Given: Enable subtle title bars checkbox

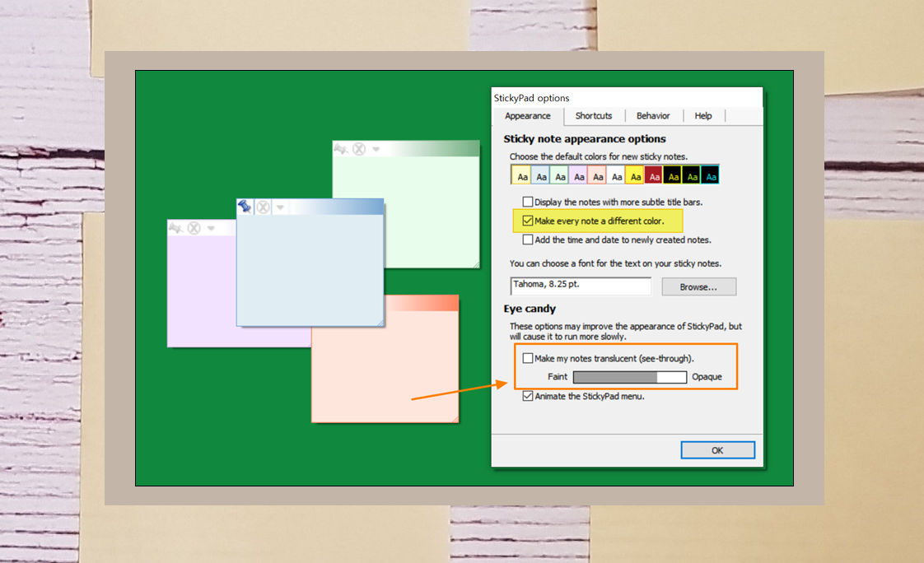Looking at the screenshot, I should pyautogui.click(x=528, y=202).
